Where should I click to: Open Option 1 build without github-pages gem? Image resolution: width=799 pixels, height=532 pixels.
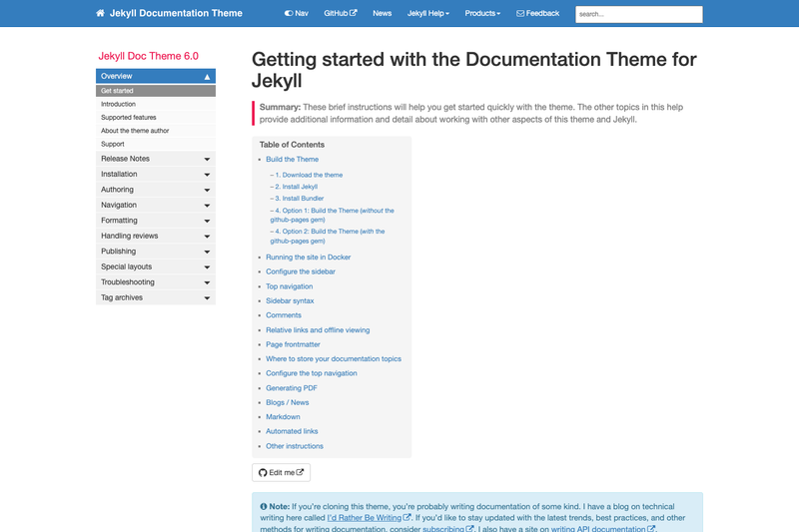tap(332, 215)
